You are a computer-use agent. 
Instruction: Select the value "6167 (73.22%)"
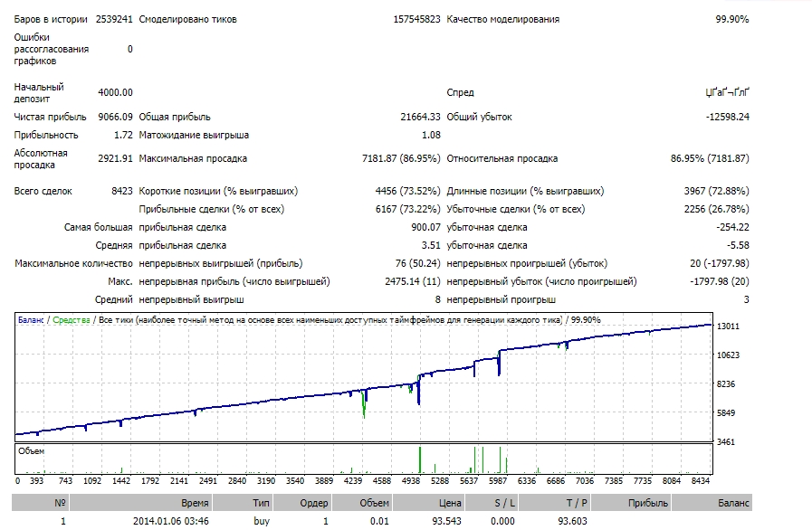[408, 209]
